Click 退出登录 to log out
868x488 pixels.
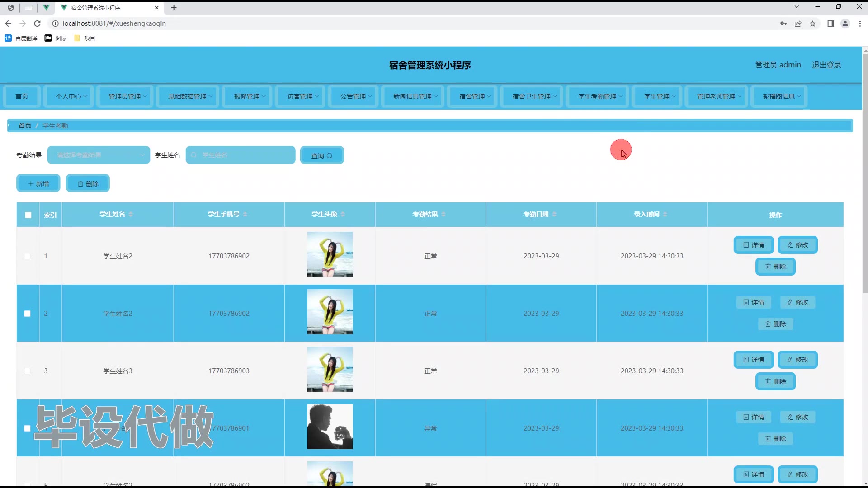click(x=826, y=65)
